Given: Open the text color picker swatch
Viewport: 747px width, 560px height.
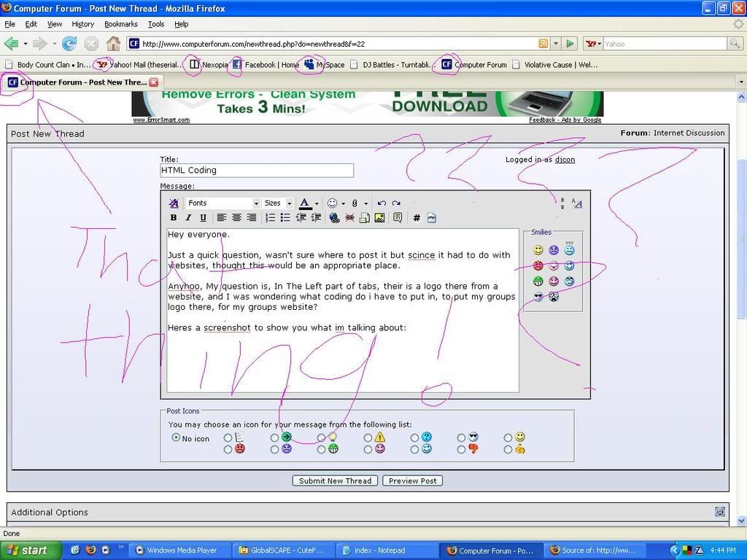Looking at the screenshot, I should tap(305, 203).
